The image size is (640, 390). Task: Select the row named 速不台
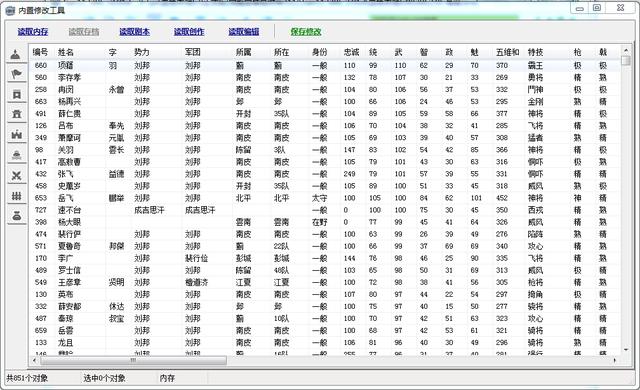325,210
